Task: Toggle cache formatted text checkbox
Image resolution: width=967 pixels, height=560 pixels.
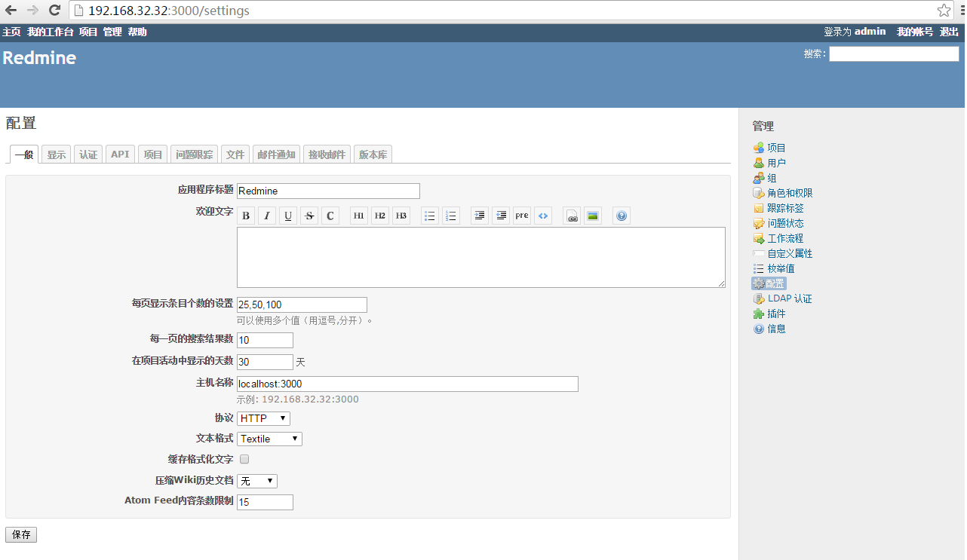Action: (244, 459)
